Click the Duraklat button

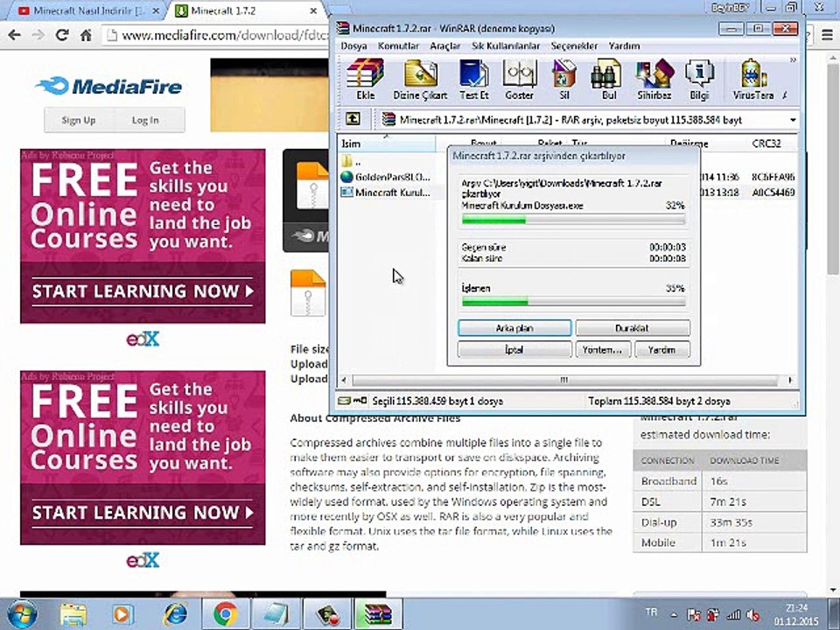click(633, 328)
